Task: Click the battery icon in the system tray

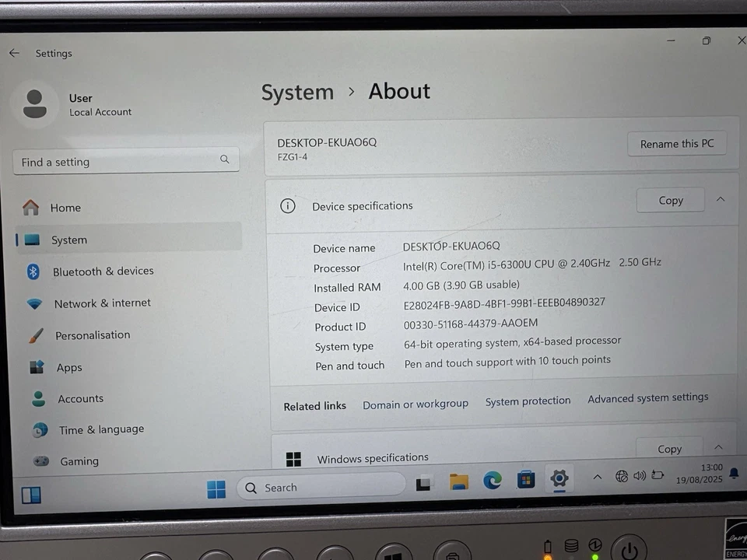Action: coord(657,475)
